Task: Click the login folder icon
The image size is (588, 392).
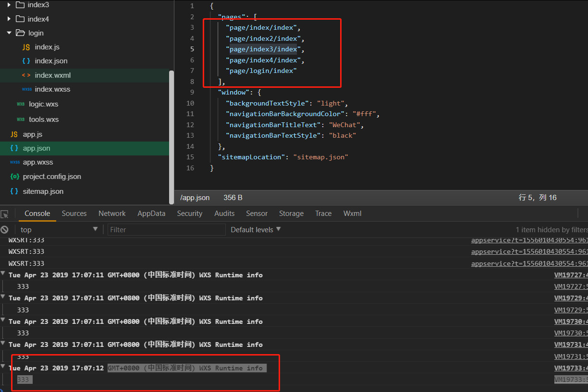Action: [x=20, y=33]
